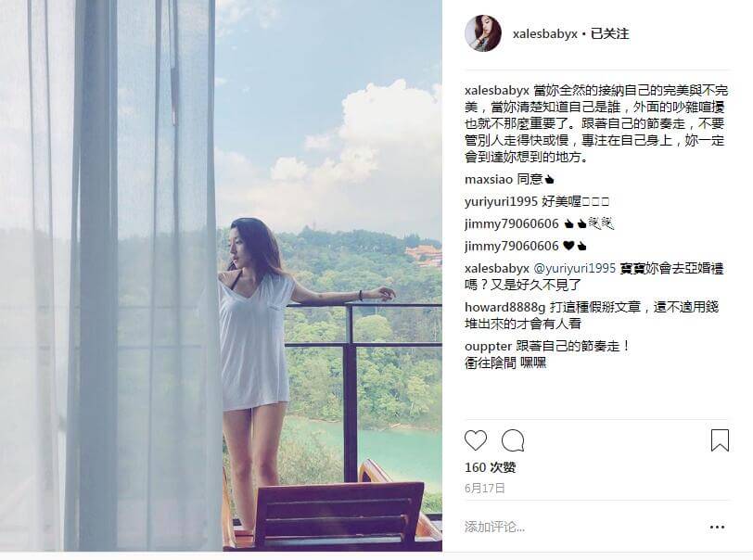The height and width of the screenshot is (560, 753).
Task: Click in the 添加评论 comment field
Action: (x=583, y=528)
